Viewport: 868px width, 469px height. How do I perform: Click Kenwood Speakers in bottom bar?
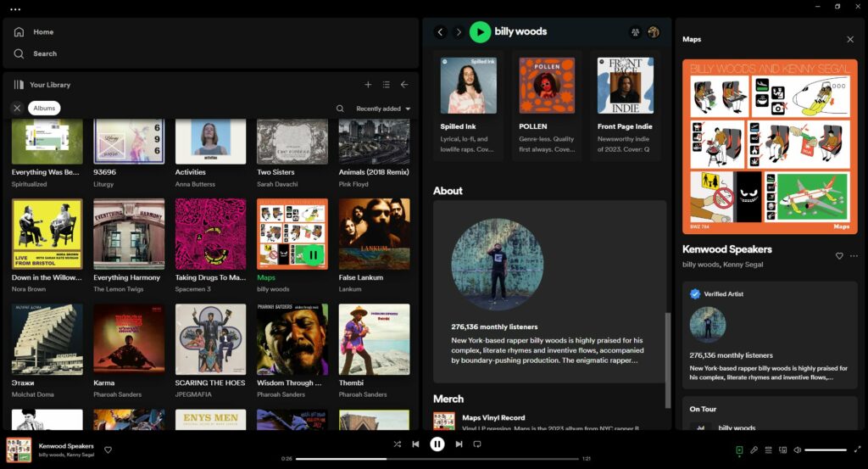pyautogui.click(x=66, y=446)
